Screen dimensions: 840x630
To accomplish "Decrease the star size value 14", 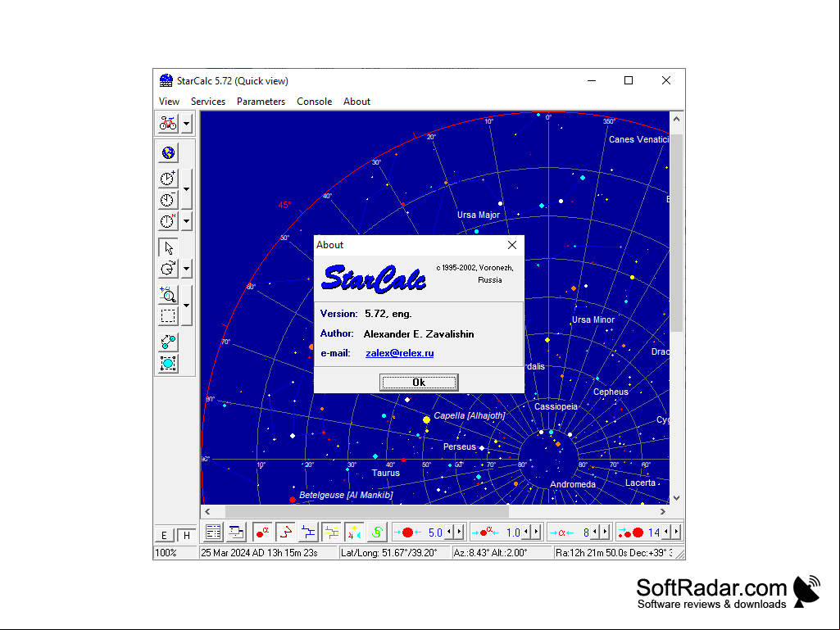I will pyautogui.click(x=666, y=532).
